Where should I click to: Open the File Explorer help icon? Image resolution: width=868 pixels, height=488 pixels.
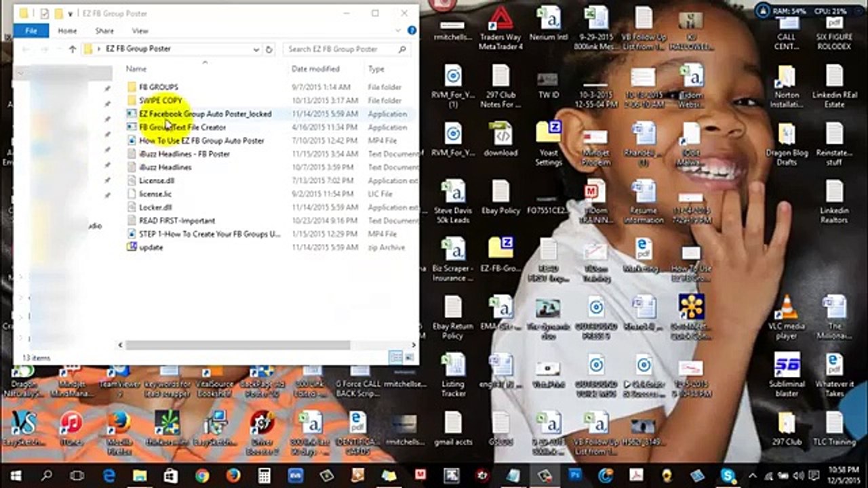click(x=412, y=30)
